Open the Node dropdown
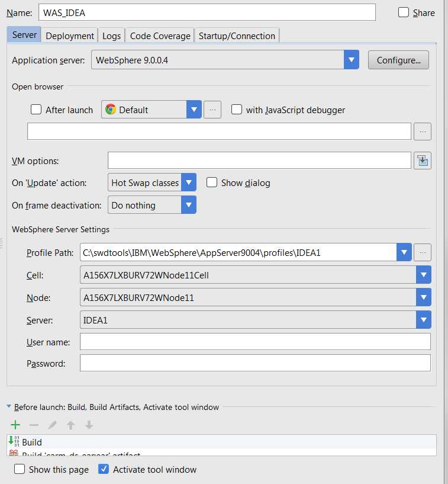 [423, 297]
